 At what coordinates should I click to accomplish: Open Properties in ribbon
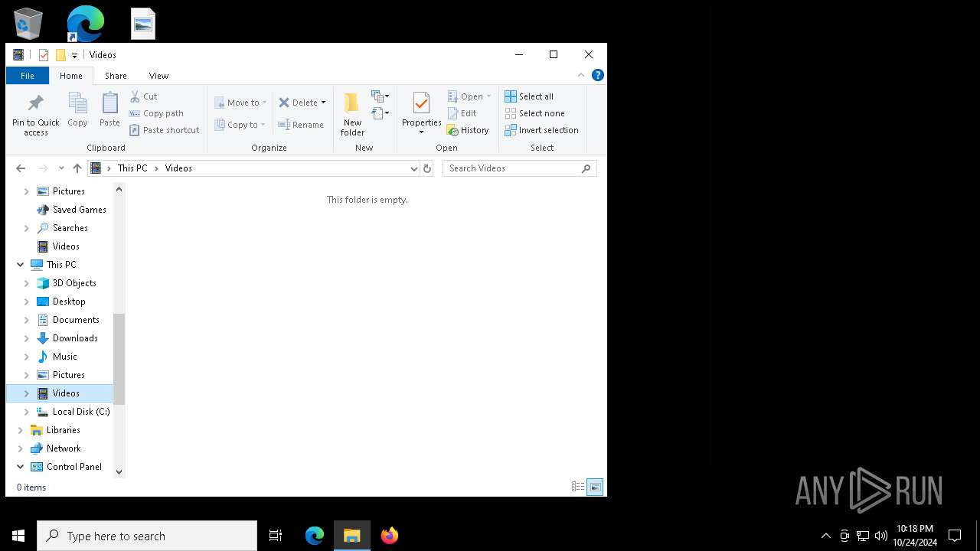tap(421, 113)
